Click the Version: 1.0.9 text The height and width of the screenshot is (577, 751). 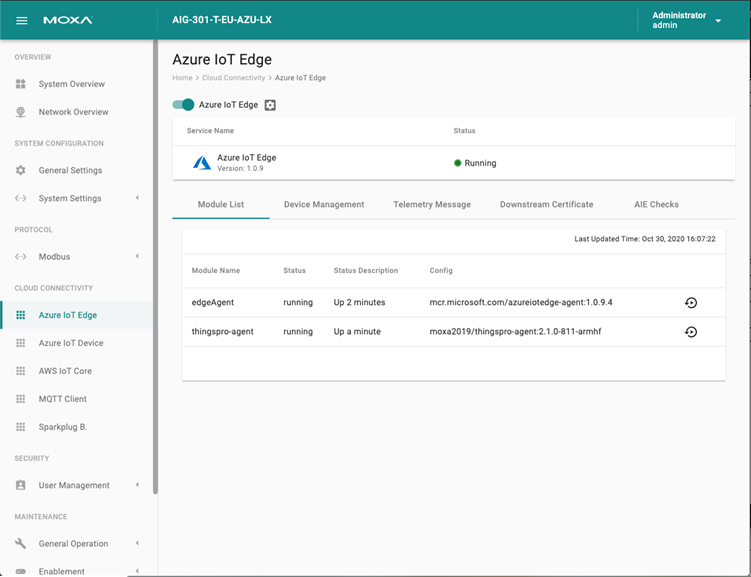coord(240,169)
